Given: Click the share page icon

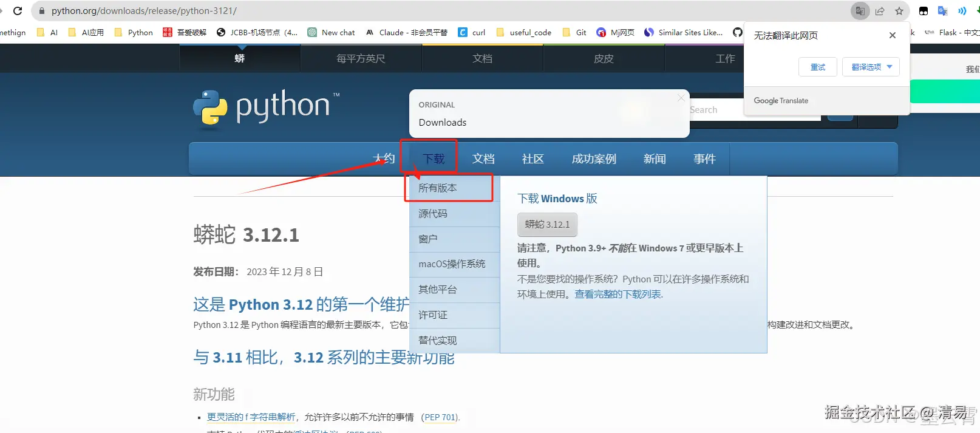Looking at the screenshot, I should [880, 11].
